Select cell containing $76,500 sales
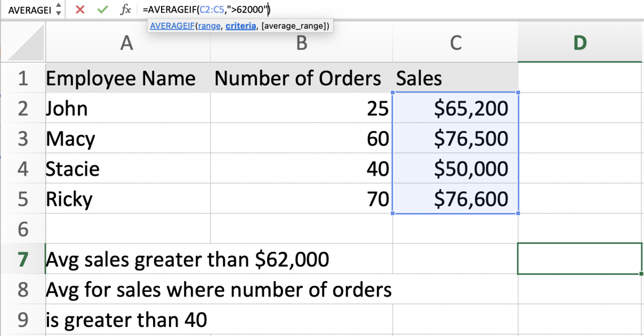Screen dimensions: 644x336 pyautogui.click(x=455, y=138)
